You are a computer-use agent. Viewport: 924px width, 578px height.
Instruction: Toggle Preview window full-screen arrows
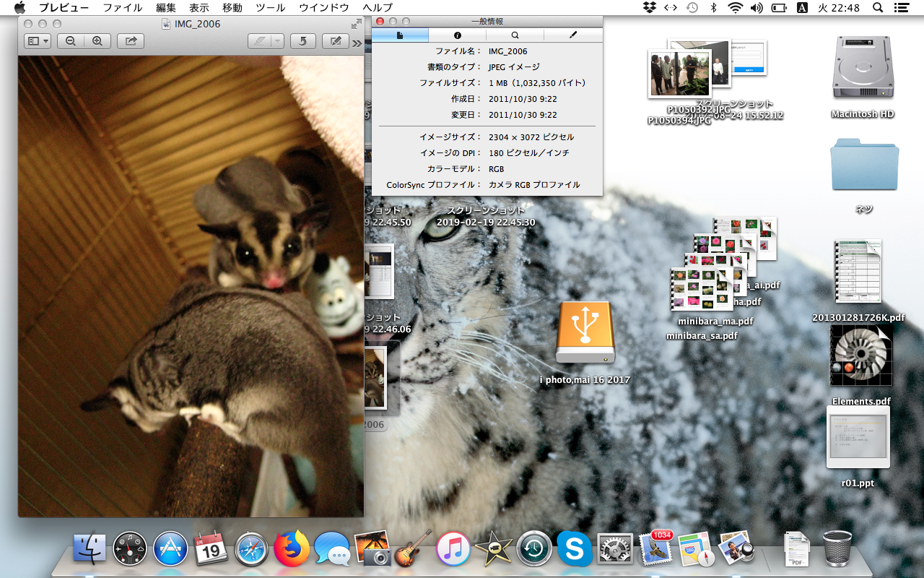click(356, 24)
